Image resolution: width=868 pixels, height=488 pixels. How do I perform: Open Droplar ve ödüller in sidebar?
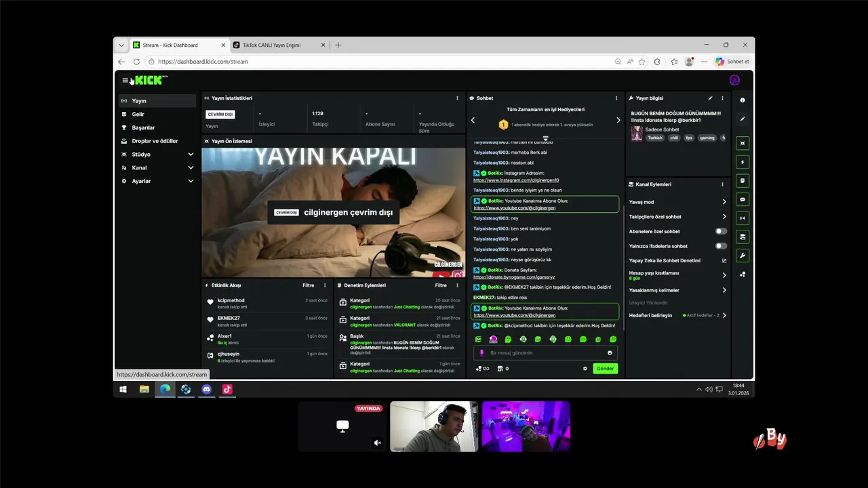157,141
